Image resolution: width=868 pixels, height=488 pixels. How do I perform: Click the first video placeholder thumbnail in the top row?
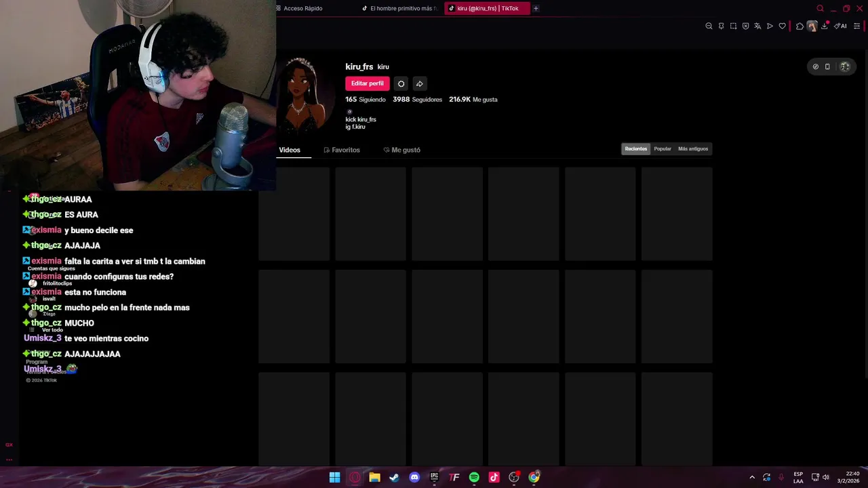pos(294,214)
